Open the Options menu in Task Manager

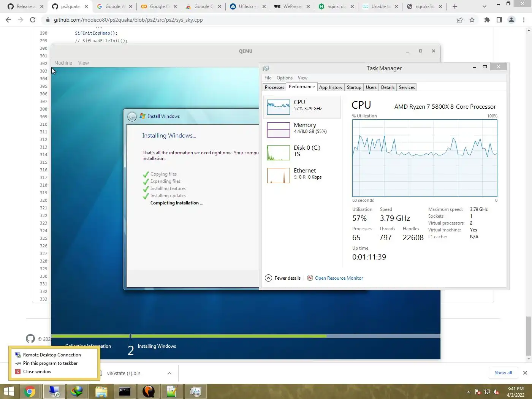tap(285, 78)
